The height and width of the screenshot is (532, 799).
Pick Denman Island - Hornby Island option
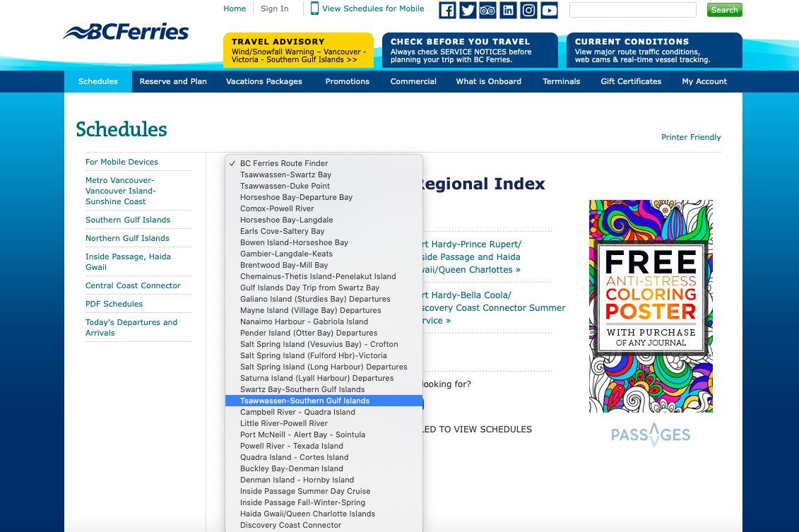click(x=324, y=480)
